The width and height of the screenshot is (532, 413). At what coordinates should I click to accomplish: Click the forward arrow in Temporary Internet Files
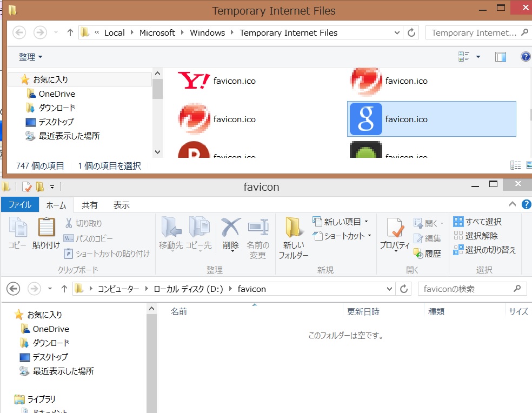pos(40,32)
